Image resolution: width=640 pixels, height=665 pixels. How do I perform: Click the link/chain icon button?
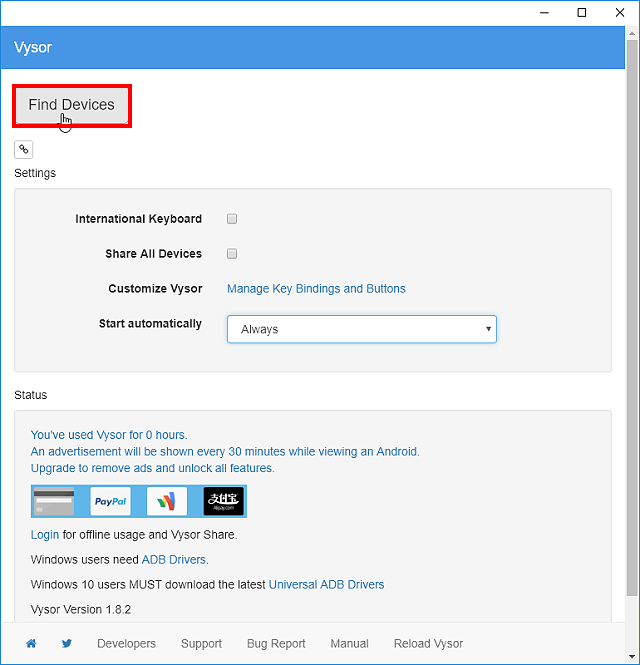click(23, 149)
